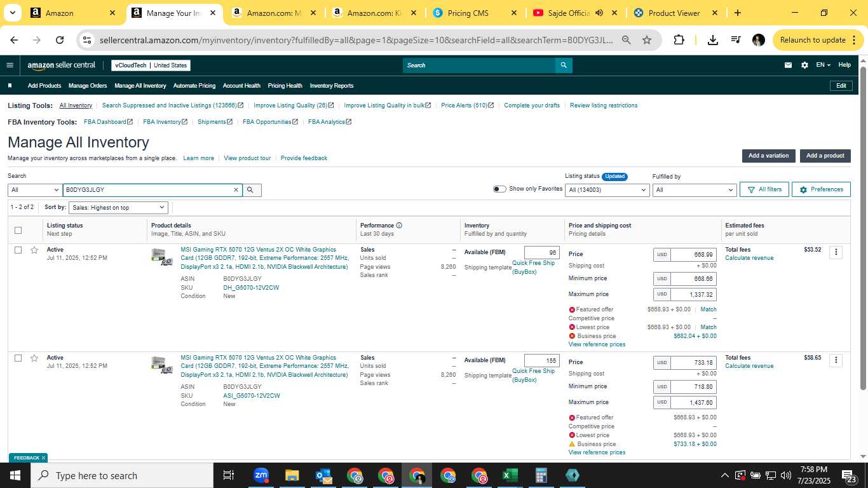Click the Add a variation button
Viewport: 868px width, 488px height.
[x=768, y=156]
